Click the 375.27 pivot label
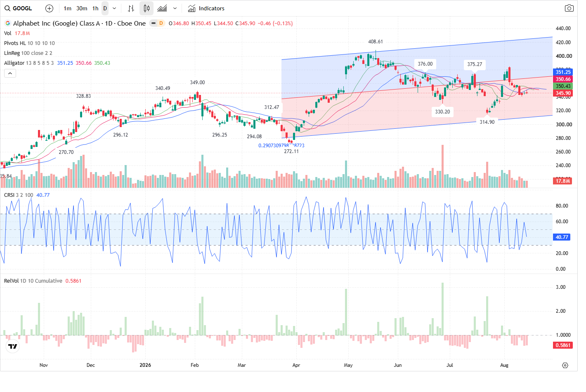 (x=475, y=64)
